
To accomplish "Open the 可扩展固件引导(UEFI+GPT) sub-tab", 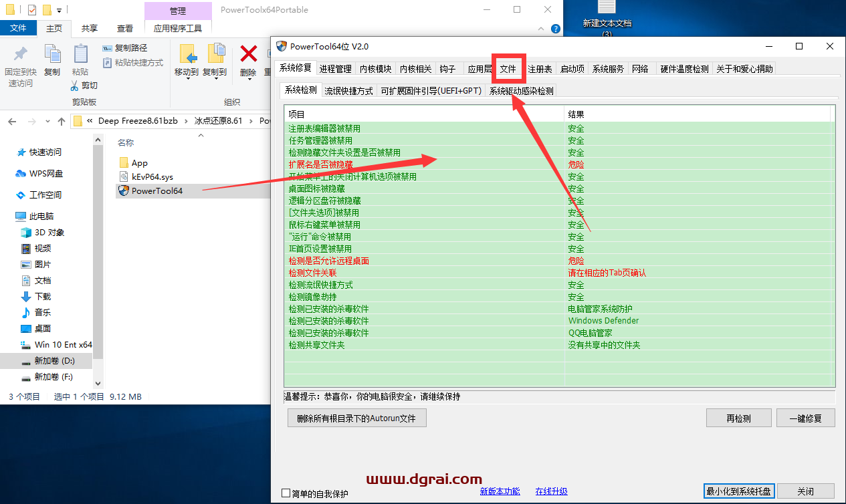I will click(431, 92).
